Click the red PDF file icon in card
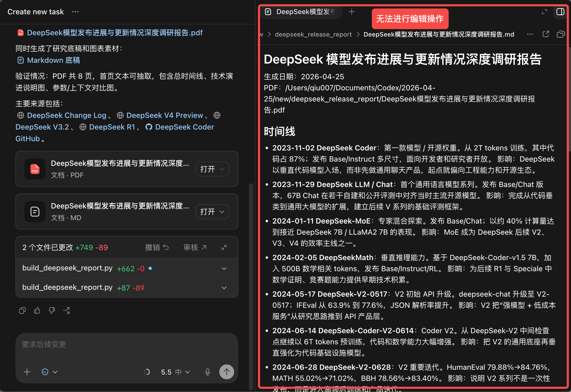 coord(35,169)
